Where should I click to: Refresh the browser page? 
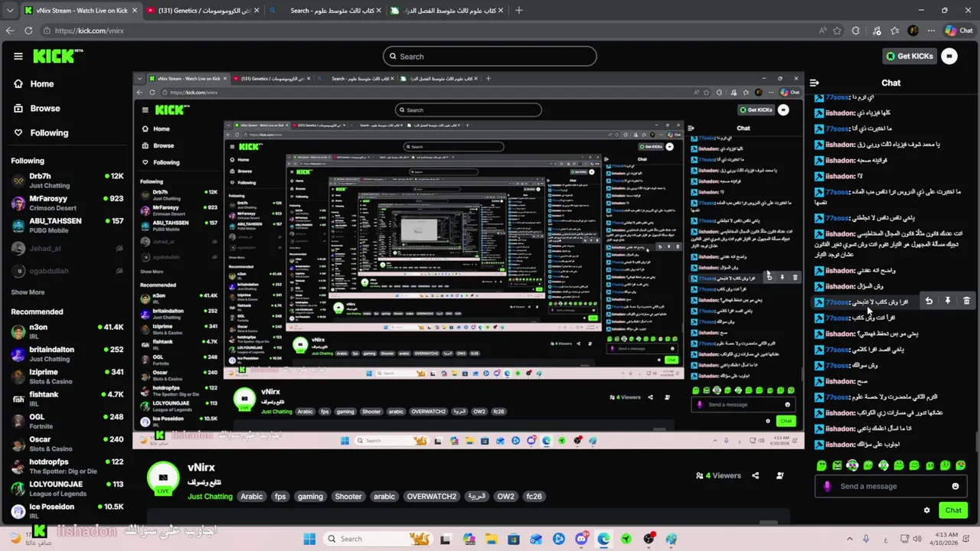[x=28, y=31]
